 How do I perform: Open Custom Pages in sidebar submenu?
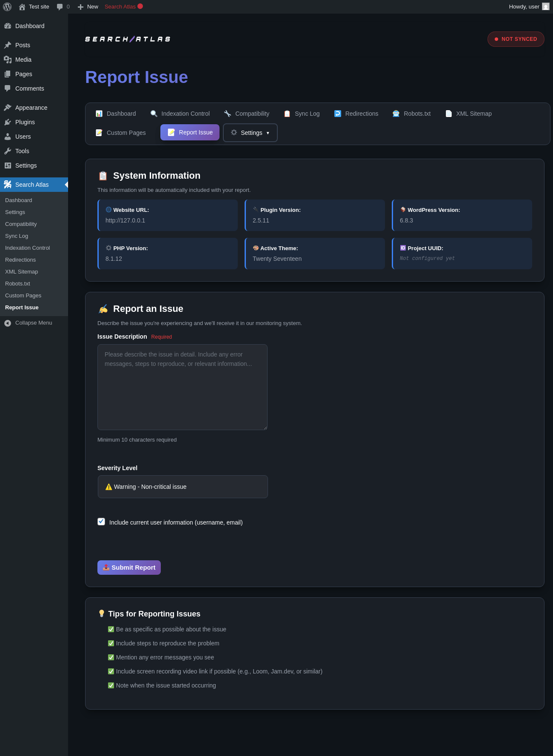click(23, 296)
